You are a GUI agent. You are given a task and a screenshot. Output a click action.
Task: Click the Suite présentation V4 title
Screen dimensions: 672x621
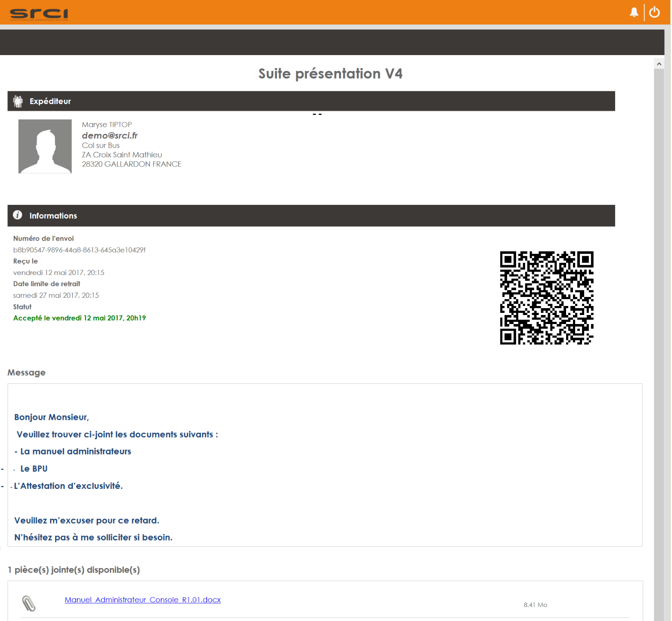[x=330, y=74]
